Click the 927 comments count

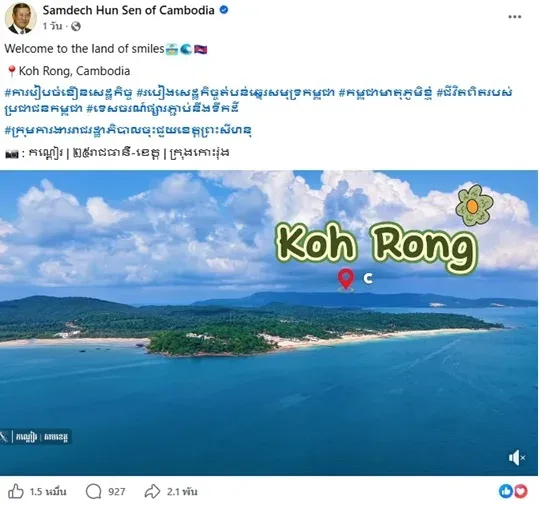pos(117,492)
